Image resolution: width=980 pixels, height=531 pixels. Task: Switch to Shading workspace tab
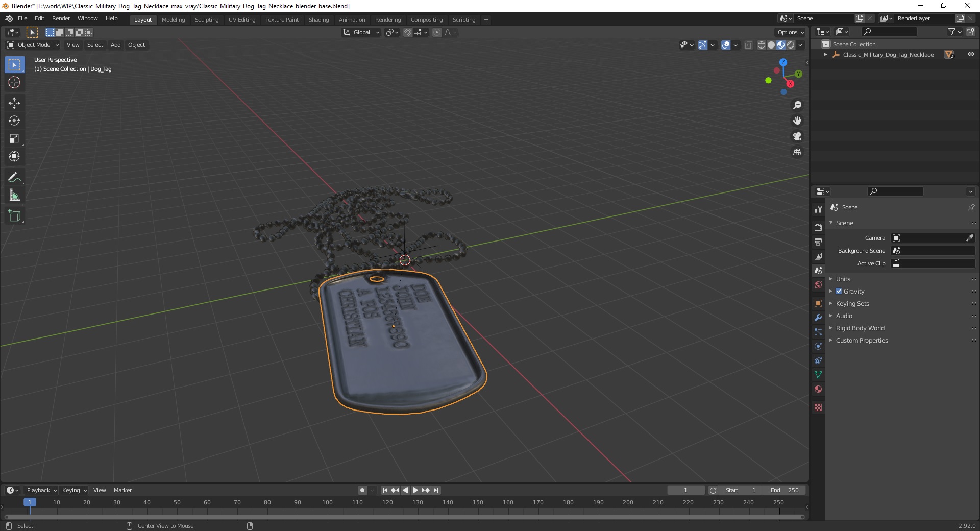(x=318, y=20)
